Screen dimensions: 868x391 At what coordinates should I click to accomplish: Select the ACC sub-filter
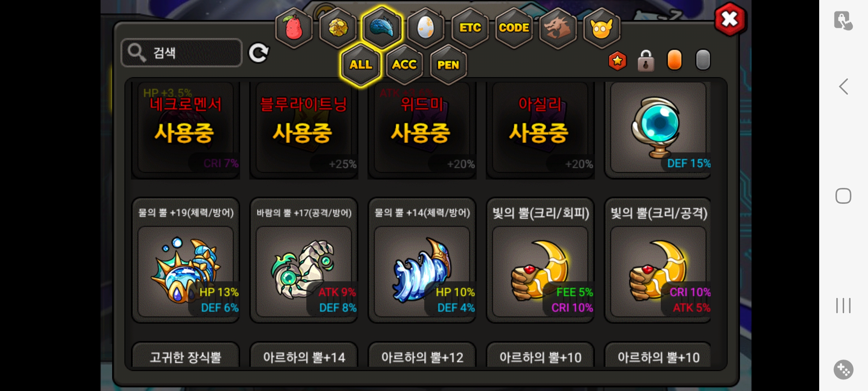point(404,65)
